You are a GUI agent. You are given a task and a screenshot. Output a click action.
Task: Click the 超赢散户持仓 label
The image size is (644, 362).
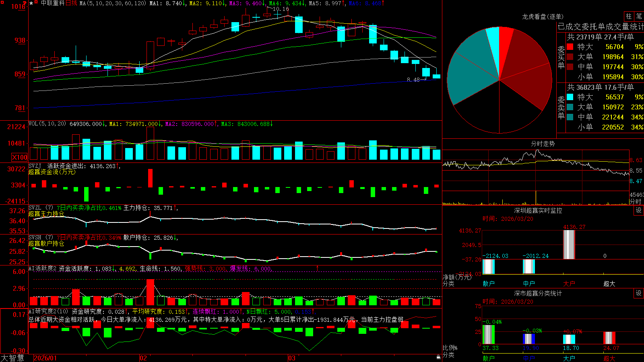coord(46,243)
